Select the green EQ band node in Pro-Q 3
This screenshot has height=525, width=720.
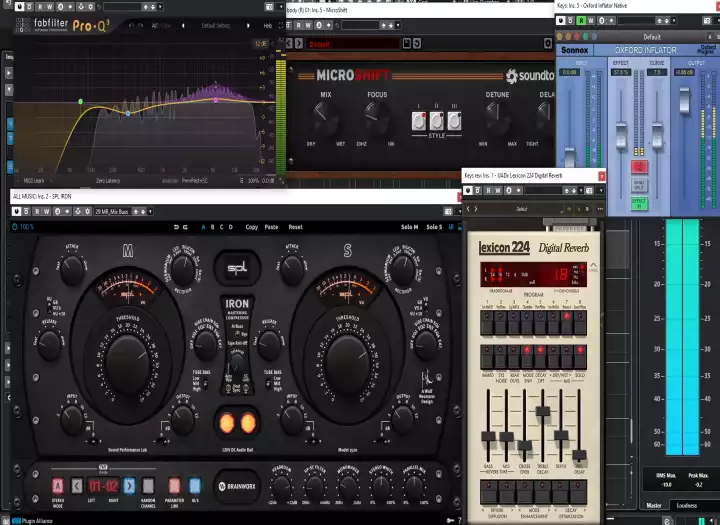coord(80,101)
